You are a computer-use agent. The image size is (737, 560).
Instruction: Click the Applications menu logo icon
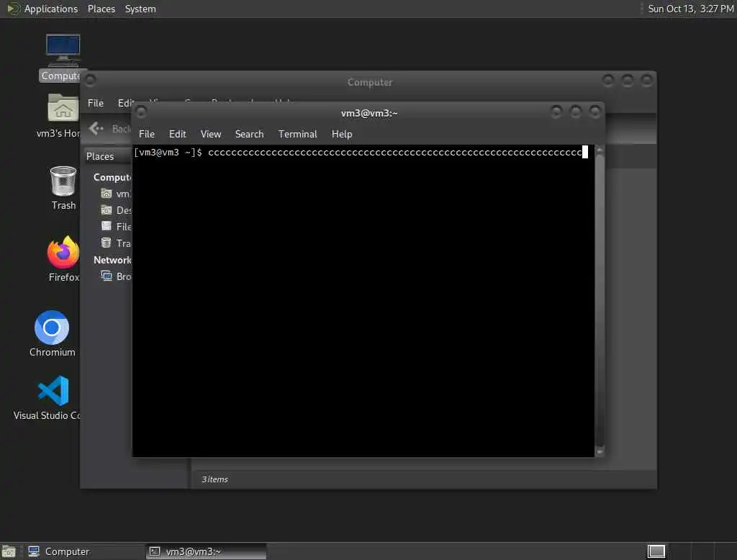point(13,9)
